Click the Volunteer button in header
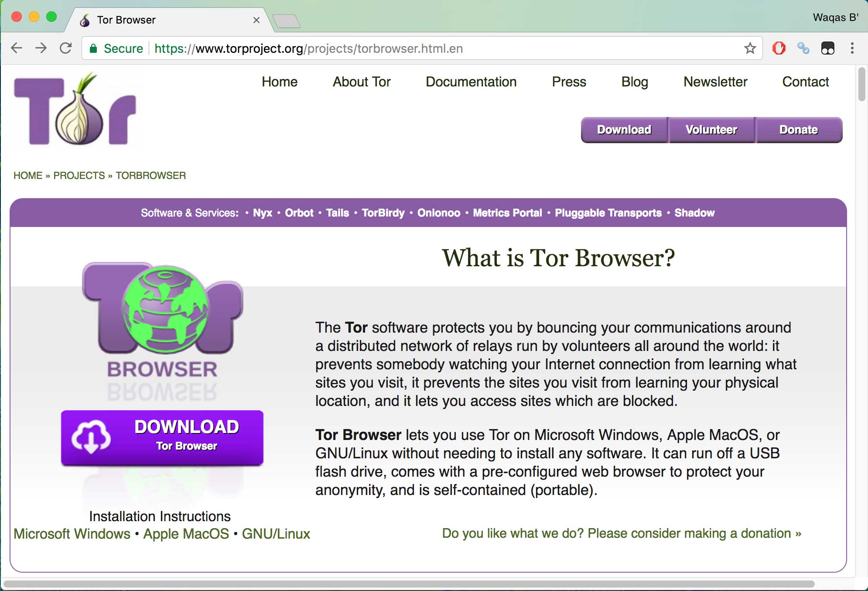The width and height of the screenshot is (868, 591). pyautogui.click(x=711, y=129)
